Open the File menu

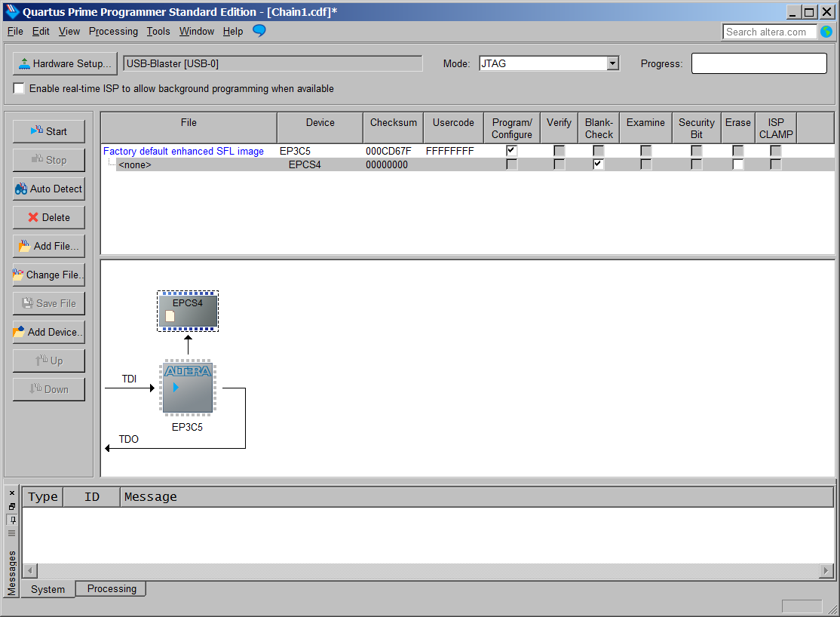(x=15, y=32)
